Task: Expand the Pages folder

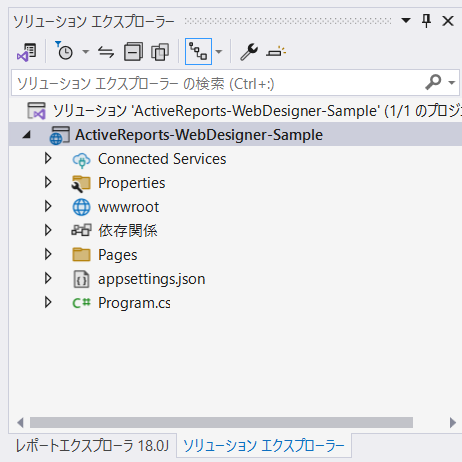Action: [48, 254]
